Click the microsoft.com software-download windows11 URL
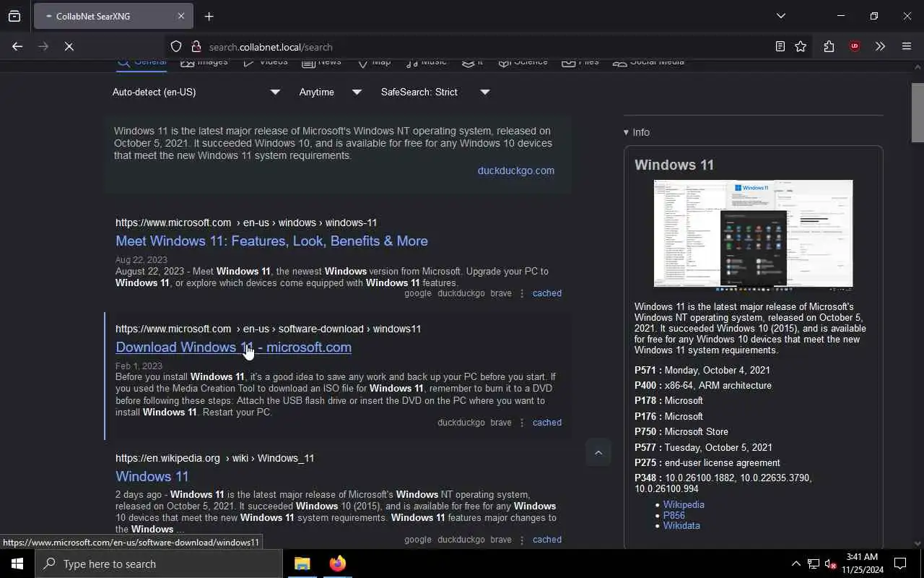The height and width of the screenshot is (578, 924). click(x=268, y=329)
